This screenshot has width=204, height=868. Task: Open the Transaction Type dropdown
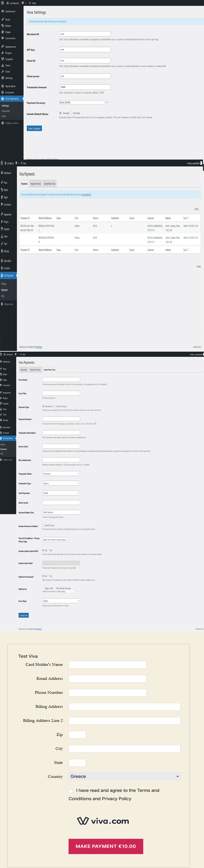pyautogui.click(x=61, y=483)
